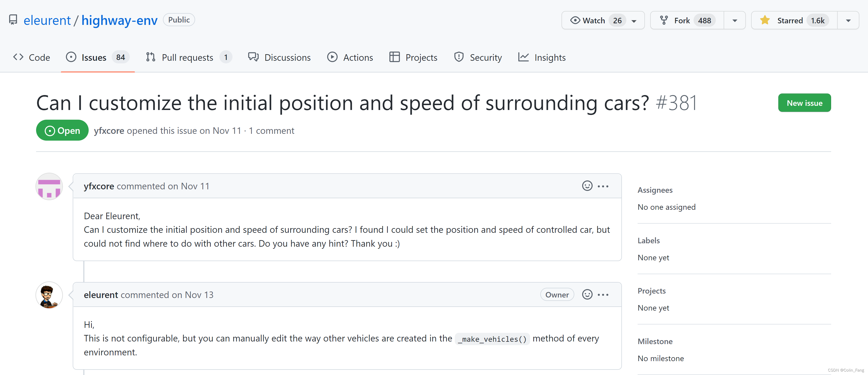The image size is (868, 375).
Task: Click the Owner badge on eleurent's comment
Action: click(x=557, y=295)
